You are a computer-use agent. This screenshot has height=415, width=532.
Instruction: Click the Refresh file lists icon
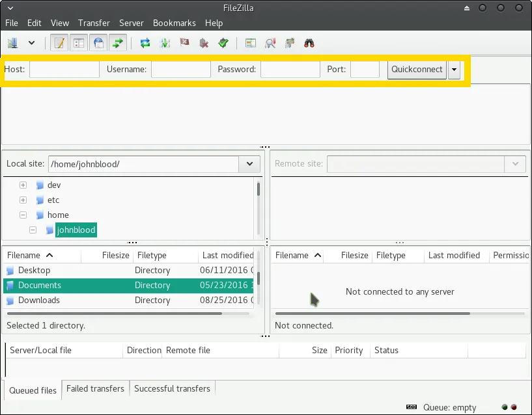pyautogui.click(x=145, y=44)
